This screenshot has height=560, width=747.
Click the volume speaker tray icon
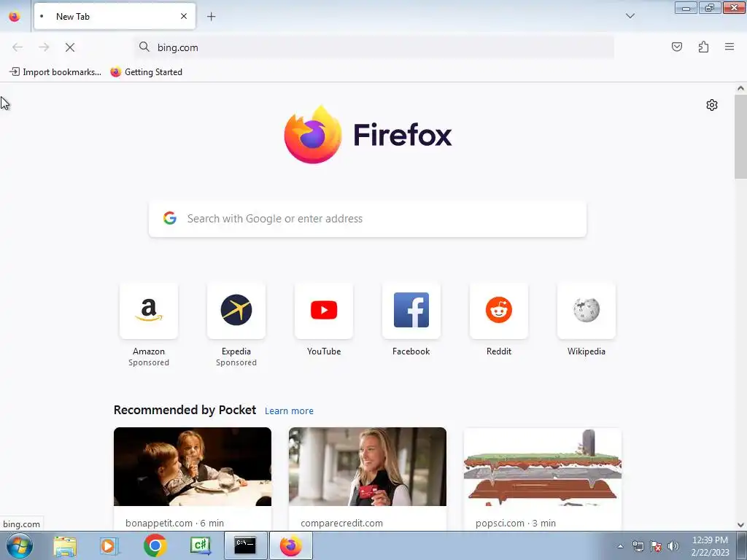[x=673, y=546]
